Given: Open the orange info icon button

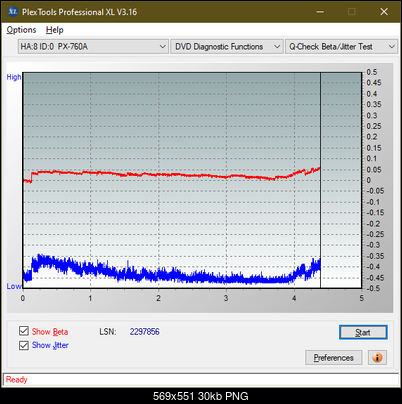Looking at the screenshot, I should (377, 358).
